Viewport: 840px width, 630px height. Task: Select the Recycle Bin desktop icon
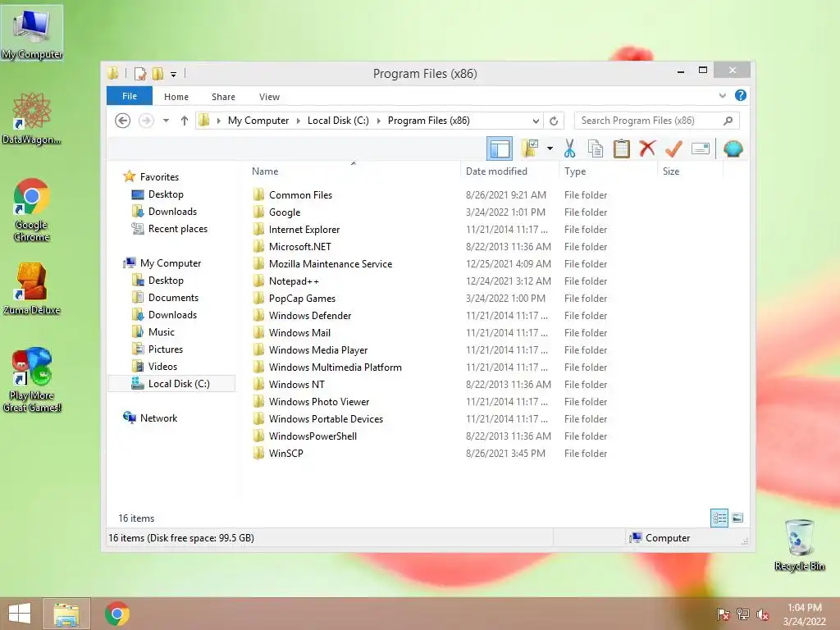799,546
